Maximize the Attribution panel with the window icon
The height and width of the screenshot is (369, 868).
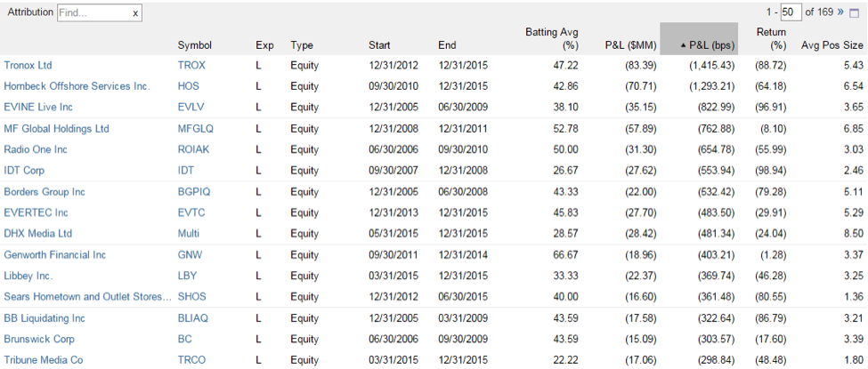click(x=853, y=12)
